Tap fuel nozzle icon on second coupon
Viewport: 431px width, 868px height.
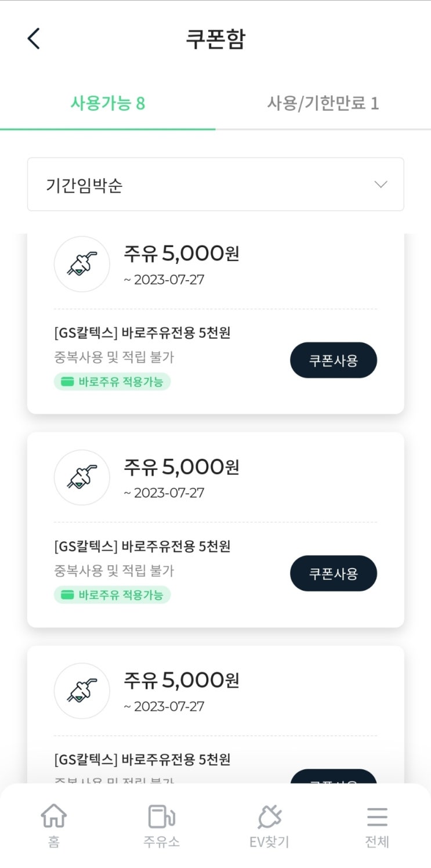click(x=82, y=478)
